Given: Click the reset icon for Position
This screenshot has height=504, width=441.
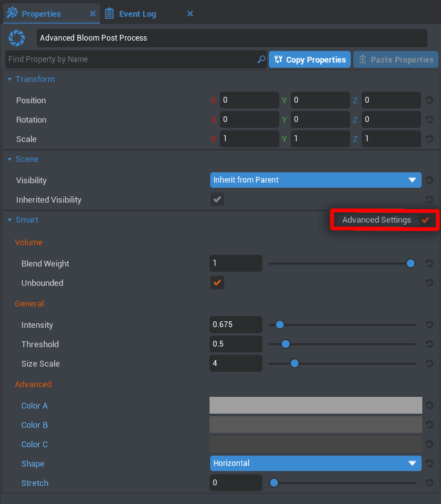Looking at the screenshot, I should (429, 101).
